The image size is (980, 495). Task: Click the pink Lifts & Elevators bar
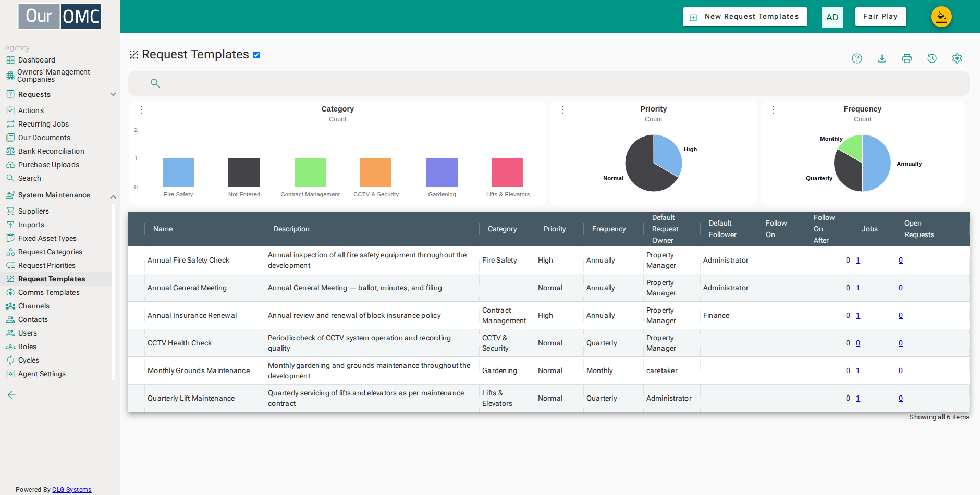(x=508, y=172)
